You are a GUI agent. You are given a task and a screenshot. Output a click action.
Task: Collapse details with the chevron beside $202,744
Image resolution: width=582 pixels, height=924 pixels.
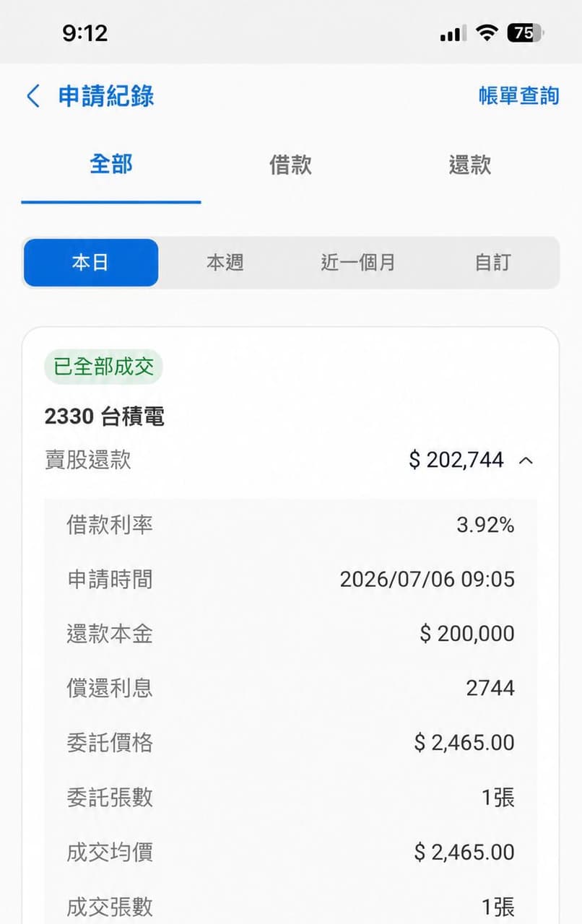pyautogui.click(x=526, y=460)
